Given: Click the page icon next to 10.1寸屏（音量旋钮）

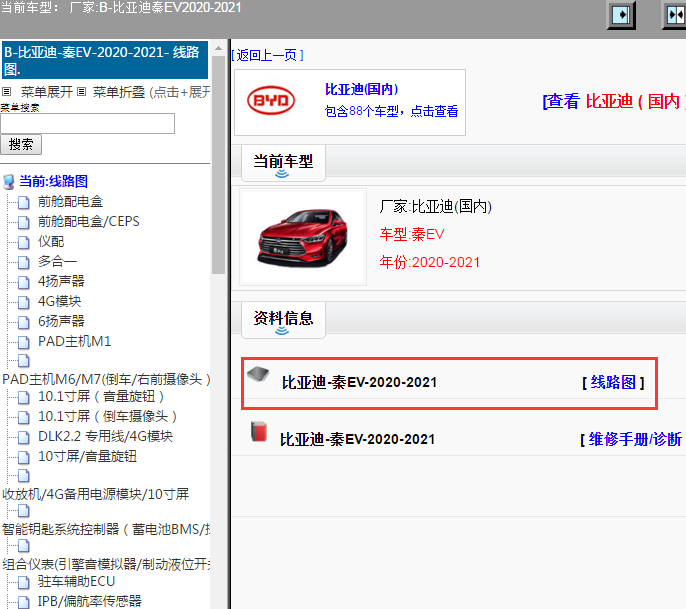Looking at the screenshot, I should pyautogui.click(x=24, y=397).
